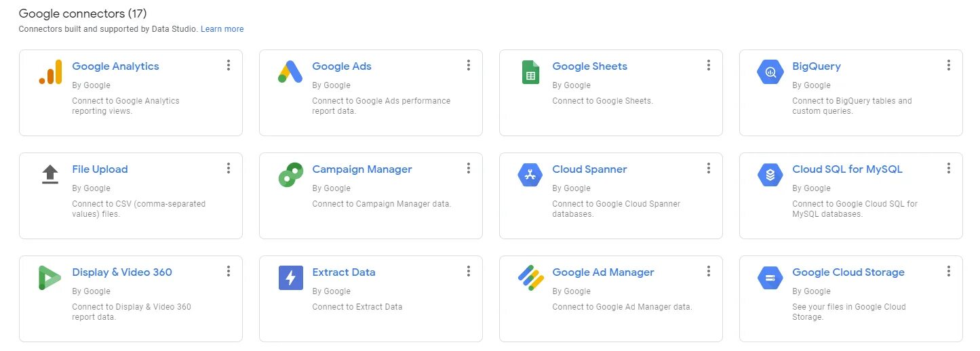Click the BigQuery hexagon icon

(x=770, y=72)
